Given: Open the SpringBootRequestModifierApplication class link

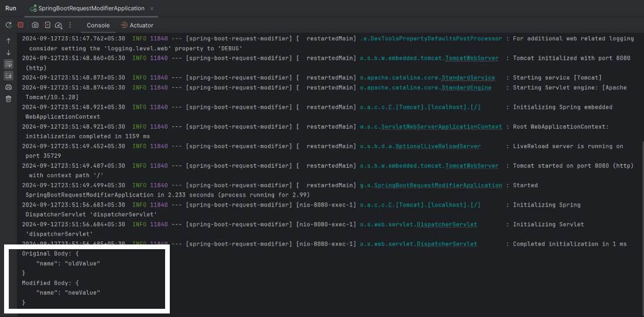Looking at the screenshot, I should 438,185.
